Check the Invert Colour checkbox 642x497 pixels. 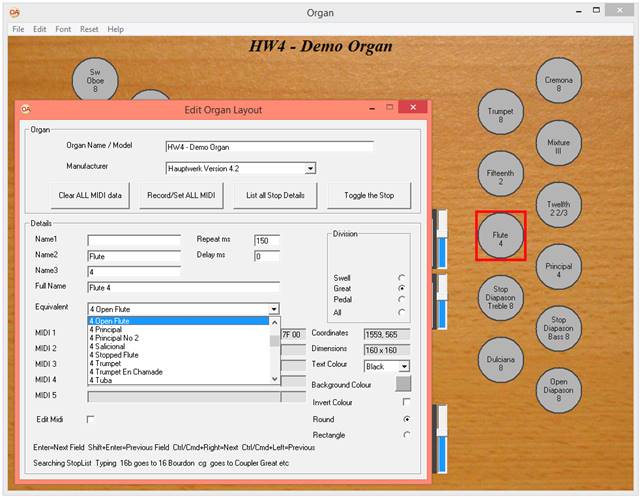tap(405, 402)
